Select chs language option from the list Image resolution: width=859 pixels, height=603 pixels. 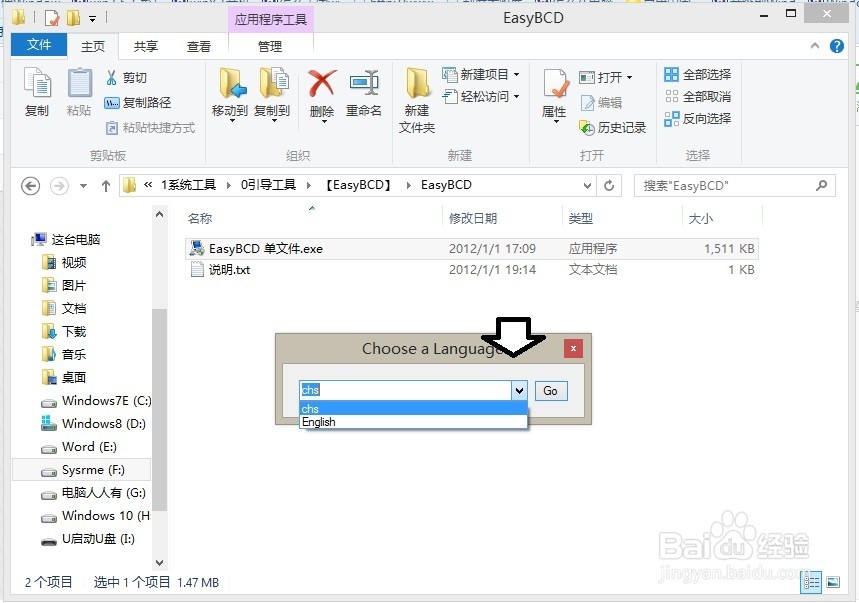[x=310, y=408]
